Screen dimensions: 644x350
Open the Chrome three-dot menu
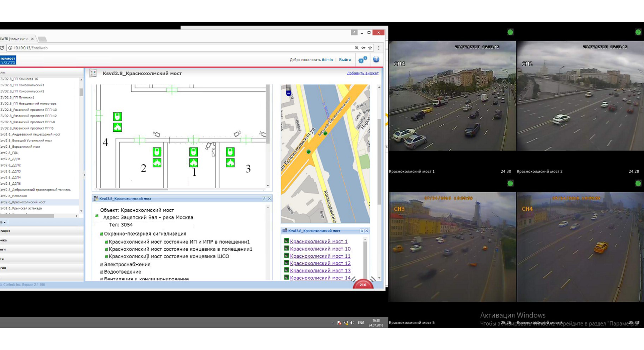[379, 48]
